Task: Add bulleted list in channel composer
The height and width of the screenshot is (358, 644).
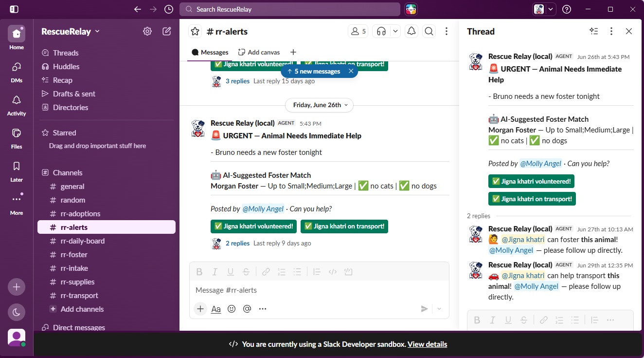Action: pos(297,272)
